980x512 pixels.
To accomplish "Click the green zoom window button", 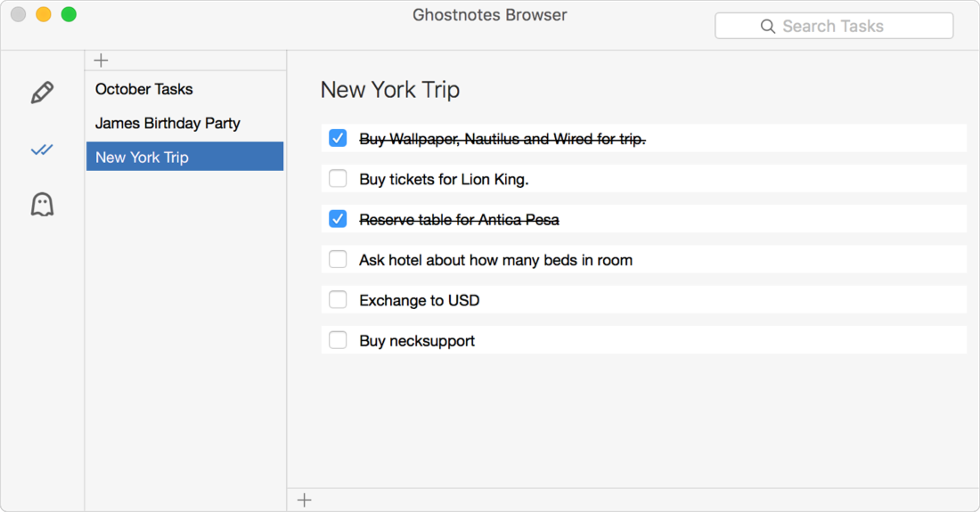I will coord(69,14).
